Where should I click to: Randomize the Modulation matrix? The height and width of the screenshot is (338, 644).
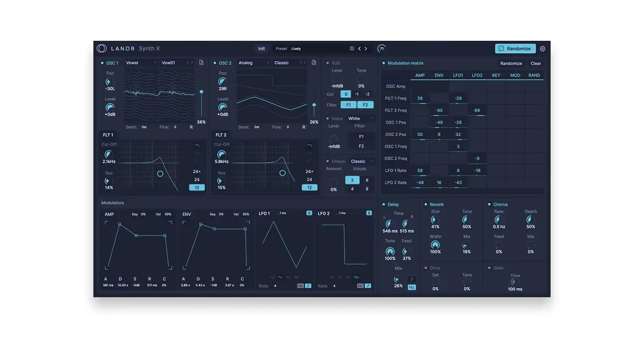(x=511, y=63)
